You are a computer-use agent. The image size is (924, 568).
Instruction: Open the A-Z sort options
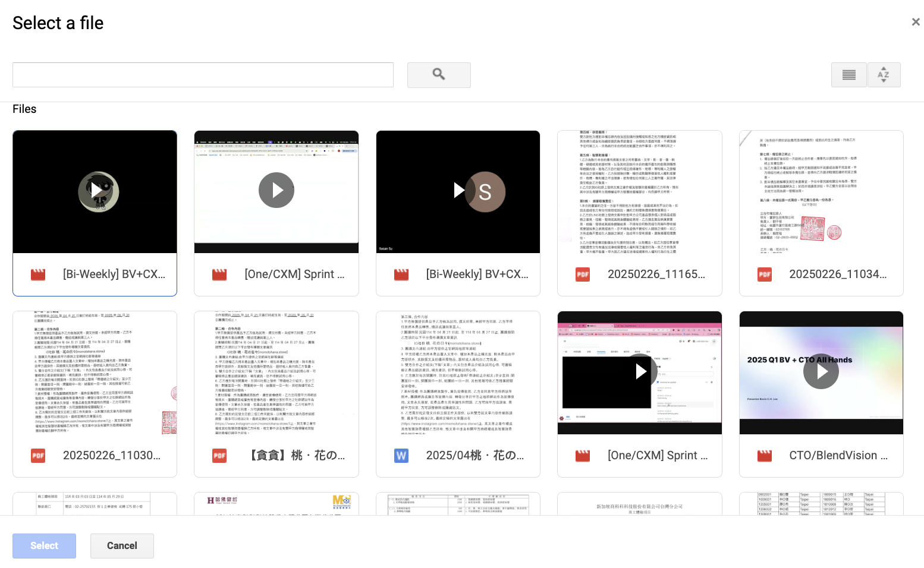point(884,75)
